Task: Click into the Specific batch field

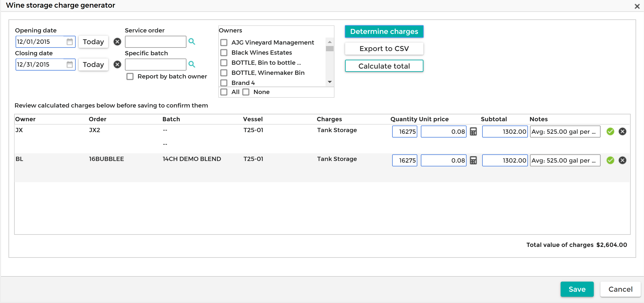Action: coord(155,64)
